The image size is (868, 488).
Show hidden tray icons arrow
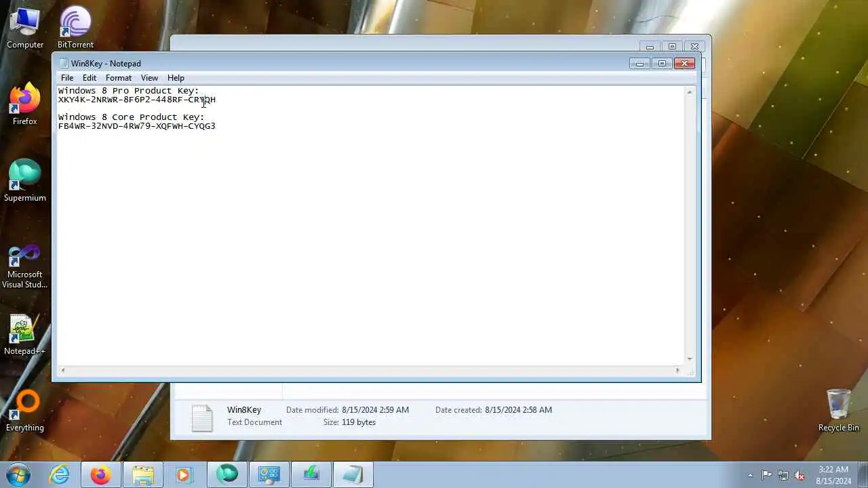750,475
